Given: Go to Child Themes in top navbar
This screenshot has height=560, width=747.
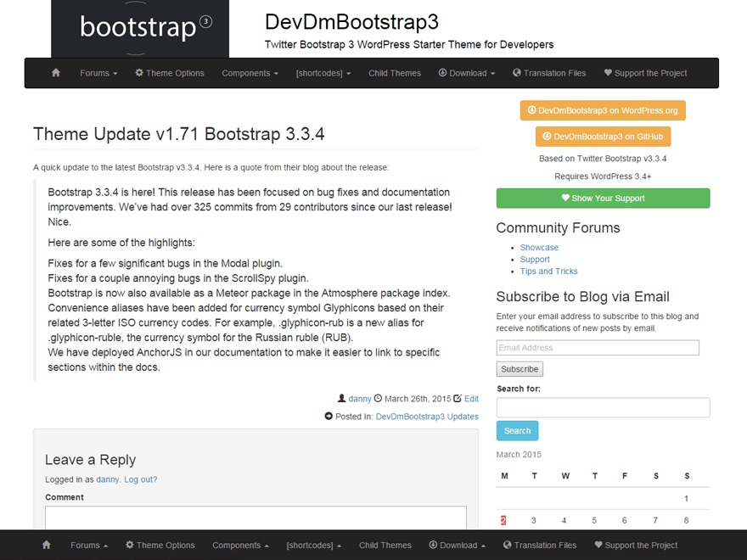Looking at the screenshot, I should tap(395, 73).
